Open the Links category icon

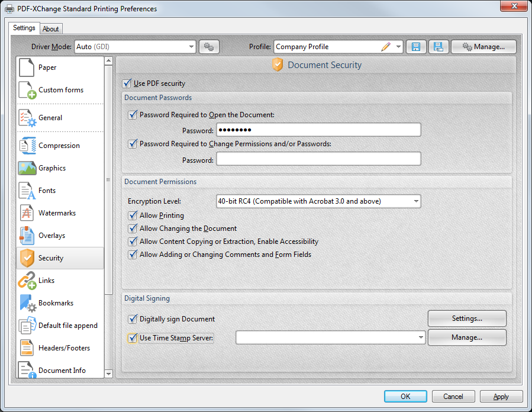[x=27, y=281]
